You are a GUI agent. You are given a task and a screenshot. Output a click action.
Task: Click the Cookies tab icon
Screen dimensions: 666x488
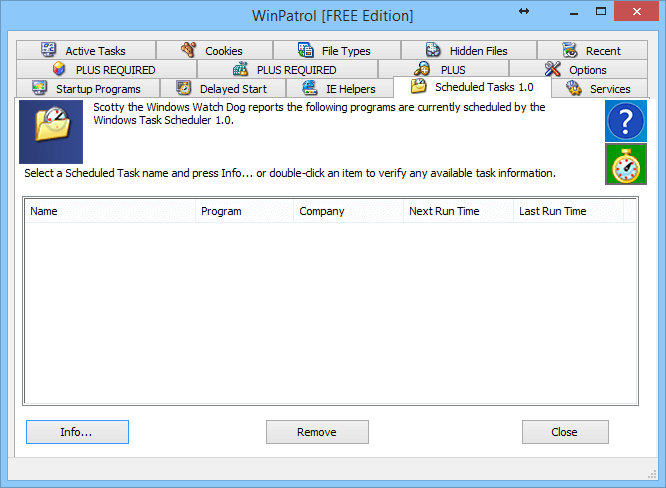click(x=188, y=50)
